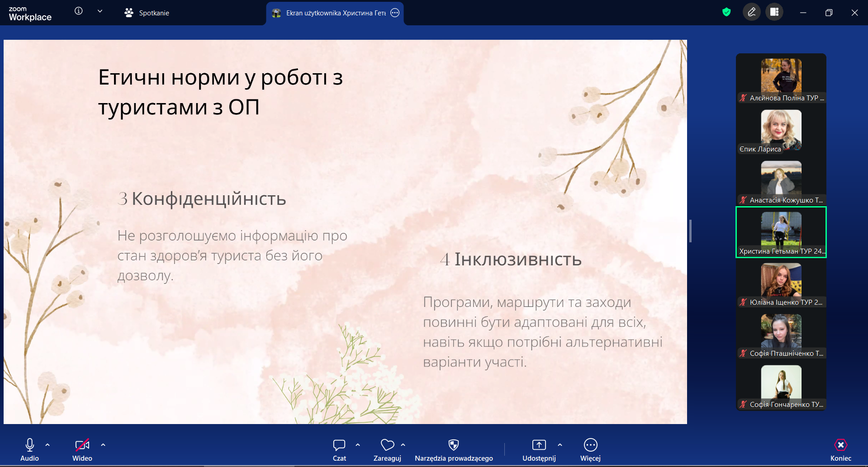Switch to the Spotkanie tab

coord(147,13)
